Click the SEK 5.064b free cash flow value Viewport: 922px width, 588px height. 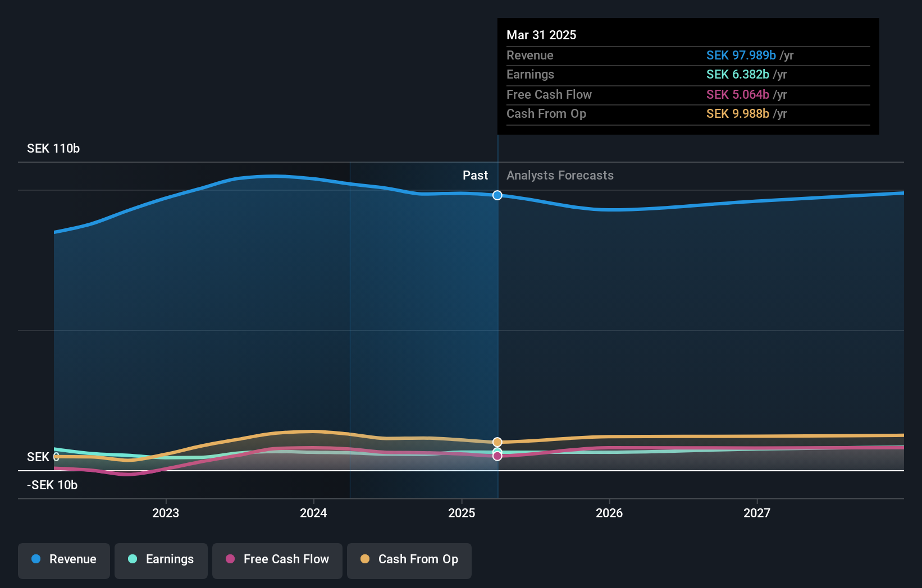[738, 94]
